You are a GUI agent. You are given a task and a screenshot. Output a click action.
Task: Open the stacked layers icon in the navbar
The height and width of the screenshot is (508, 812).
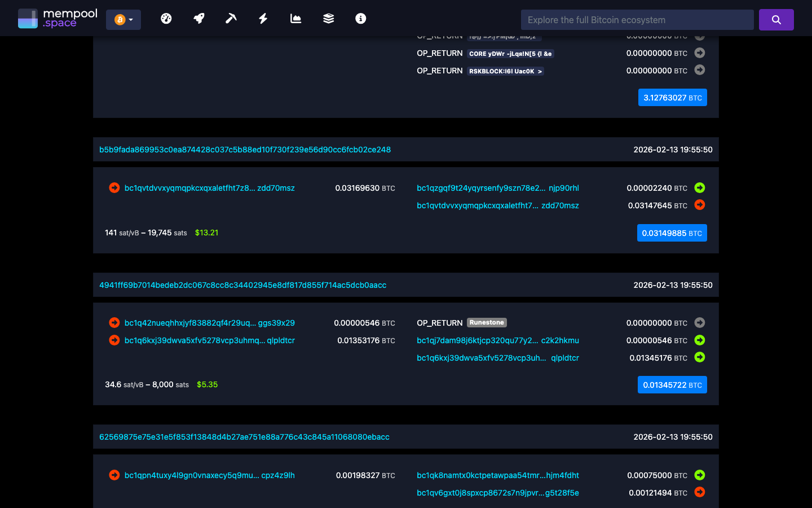coord(328,18)
